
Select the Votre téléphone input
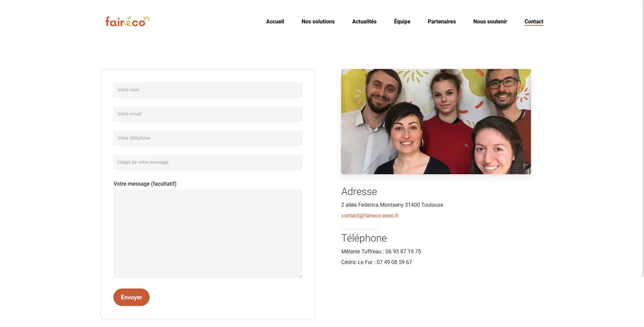pyautogui.click(x=208, y=138)
